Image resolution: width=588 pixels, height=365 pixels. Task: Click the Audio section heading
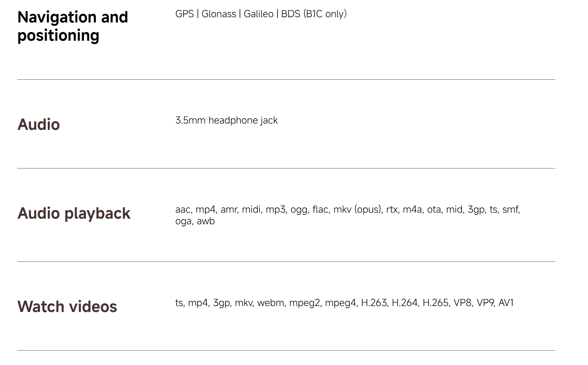39,125
